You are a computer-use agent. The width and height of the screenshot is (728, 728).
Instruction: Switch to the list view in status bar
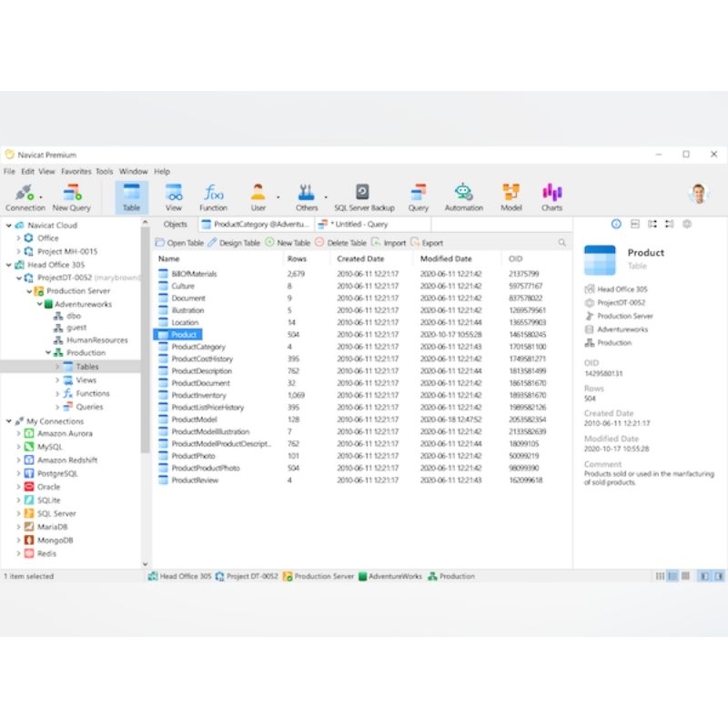[x=660, y=576]
